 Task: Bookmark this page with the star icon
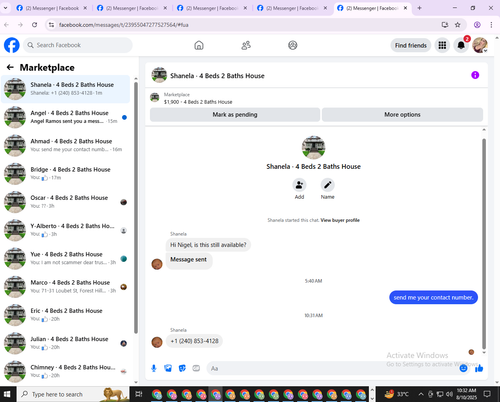(x=458, y=25)
